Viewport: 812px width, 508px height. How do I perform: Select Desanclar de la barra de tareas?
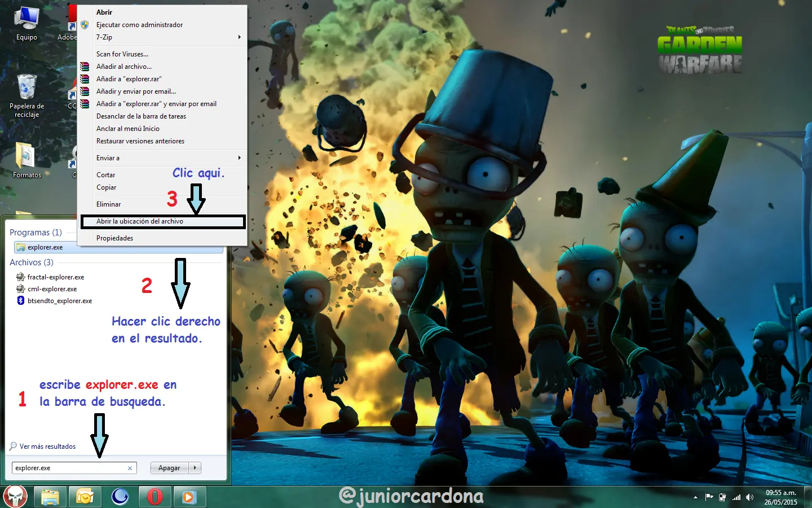(x=162, y=116)
